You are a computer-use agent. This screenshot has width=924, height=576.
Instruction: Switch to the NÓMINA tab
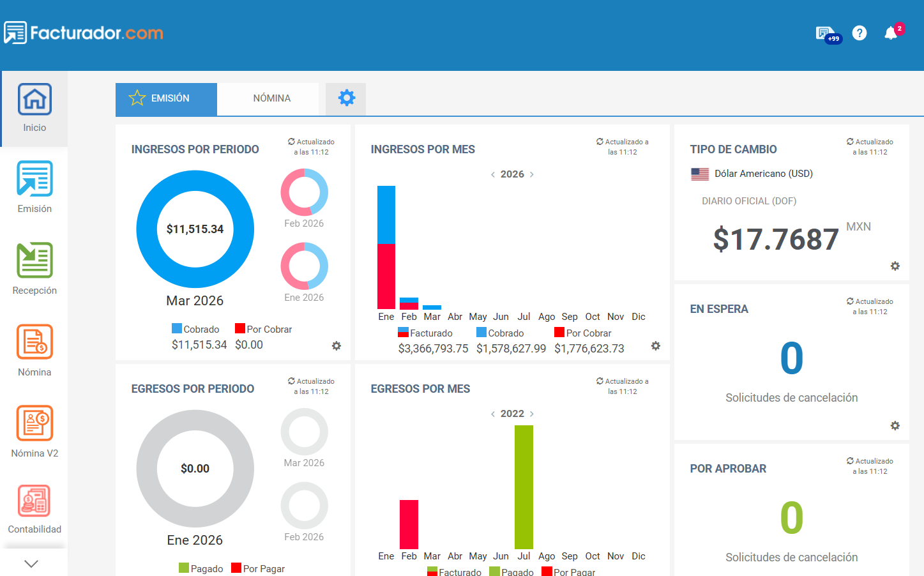point(271,98)
